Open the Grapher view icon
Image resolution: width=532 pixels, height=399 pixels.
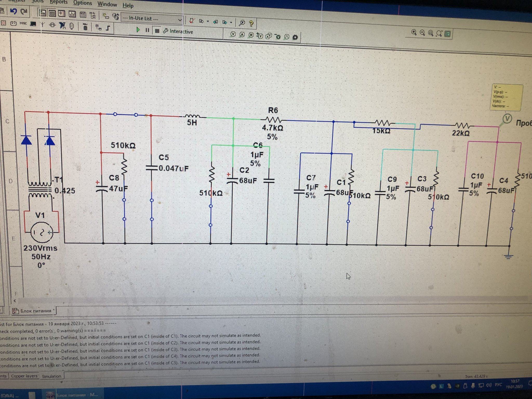click(x=72, y=14)
